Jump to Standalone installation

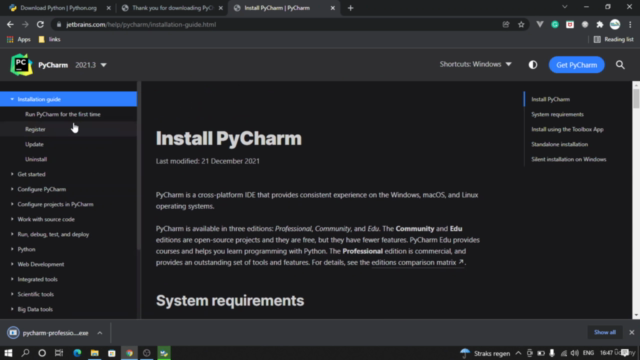tap(559, 144)
